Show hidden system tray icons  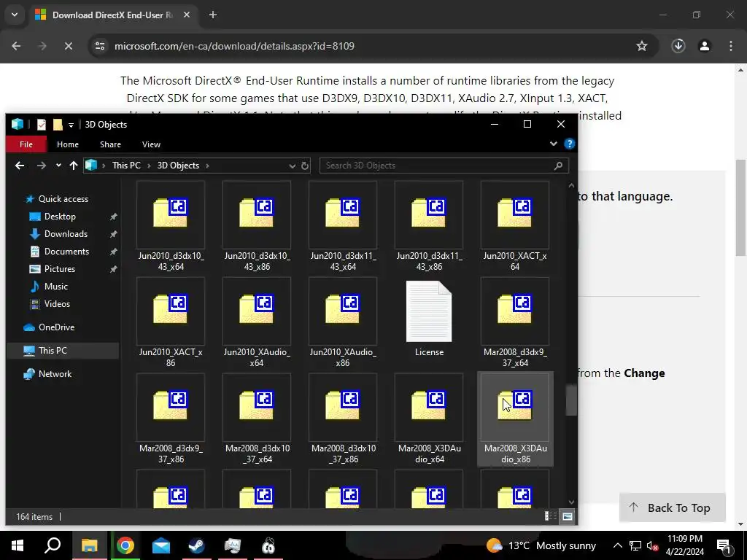coord(617,545)
